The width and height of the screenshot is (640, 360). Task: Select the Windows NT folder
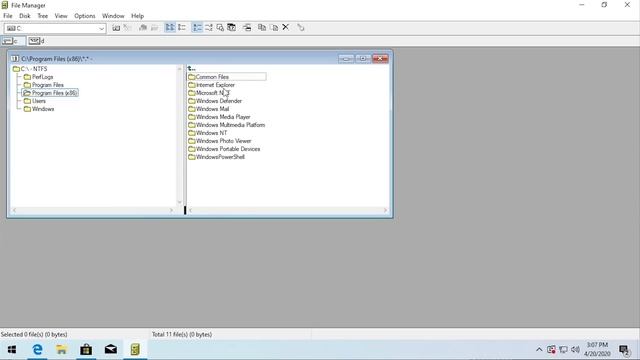click(x=208, y=133)
